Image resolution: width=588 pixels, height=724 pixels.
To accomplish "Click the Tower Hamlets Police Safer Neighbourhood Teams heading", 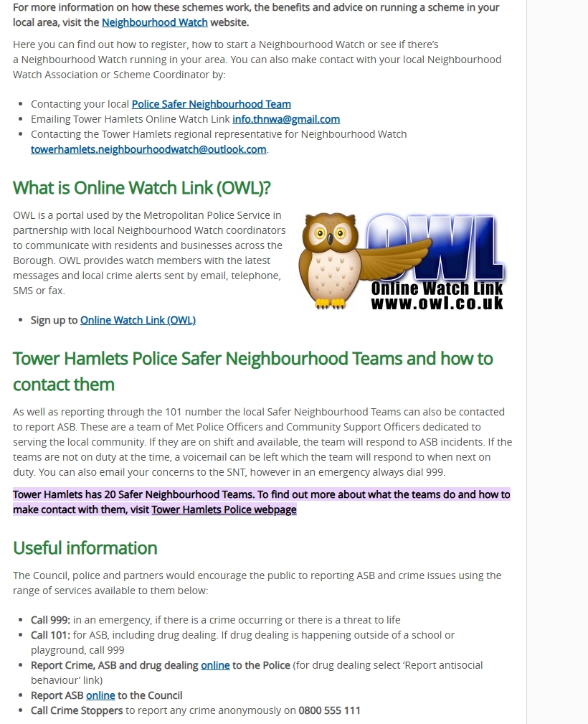I will coord(252,359).
